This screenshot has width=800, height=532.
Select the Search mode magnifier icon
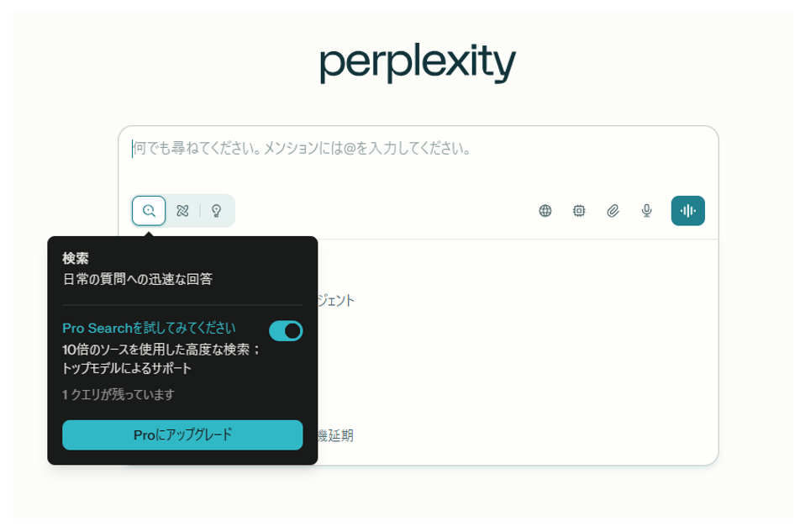149,211
